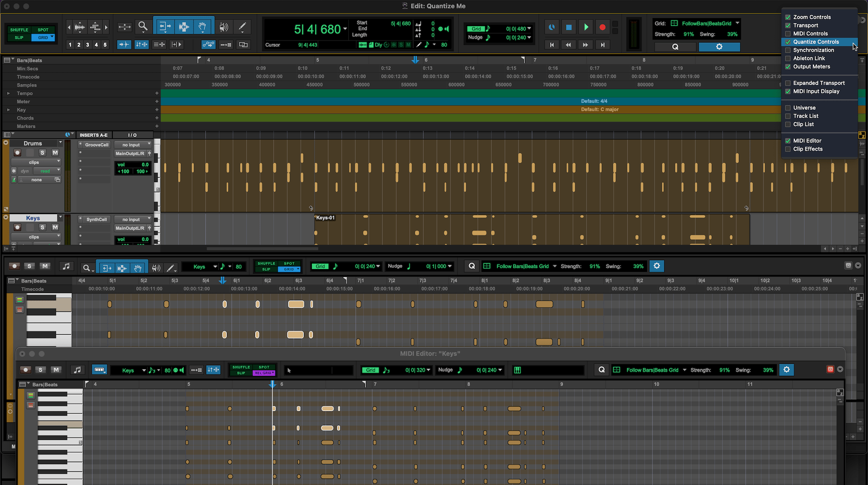Activate the Grabber hand tool
The image size is (868, 485).
click(202, 27)
